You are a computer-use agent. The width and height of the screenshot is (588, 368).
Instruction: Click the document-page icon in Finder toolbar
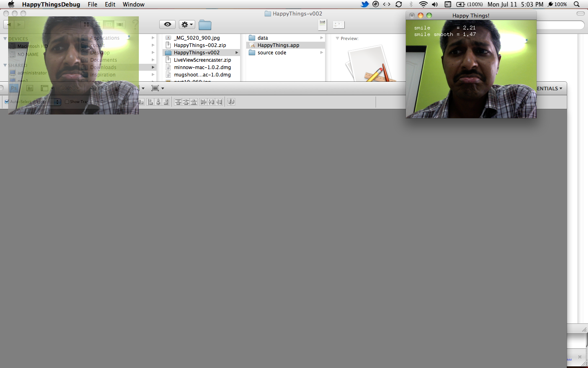pos(323,25)
